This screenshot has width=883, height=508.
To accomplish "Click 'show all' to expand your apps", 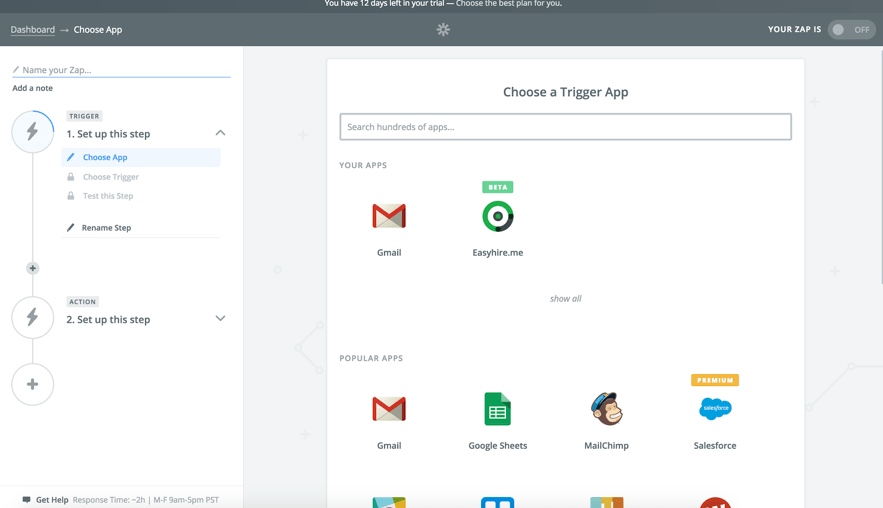I will pyautogui.click(x=565, y=298).
